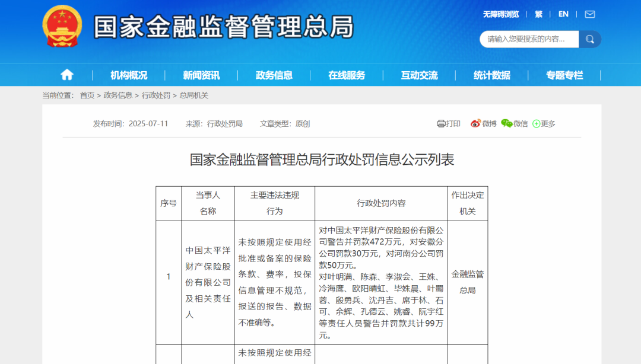
Task: Click 行政处罚 in breadcrumb
Action: 156,95
